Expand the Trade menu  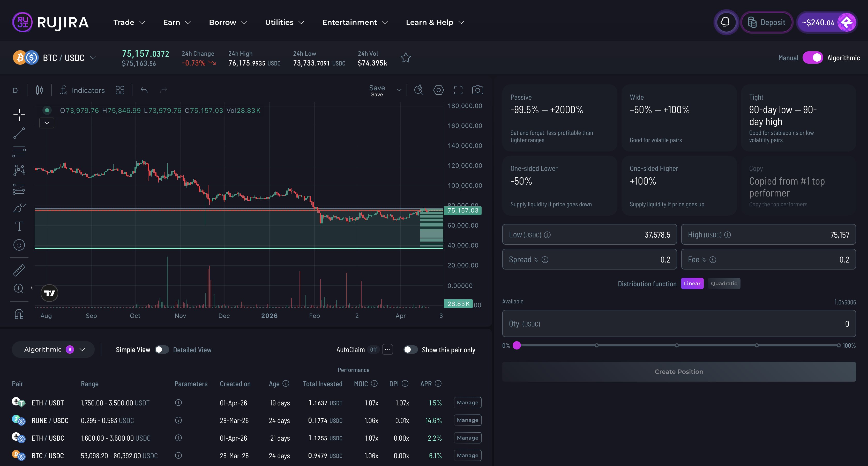pyautogui.click(x=129, y=22)
